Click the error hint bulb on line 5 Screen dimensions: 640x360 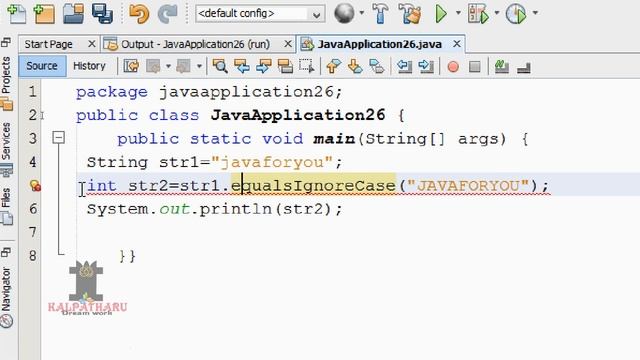tap(35, 186)
